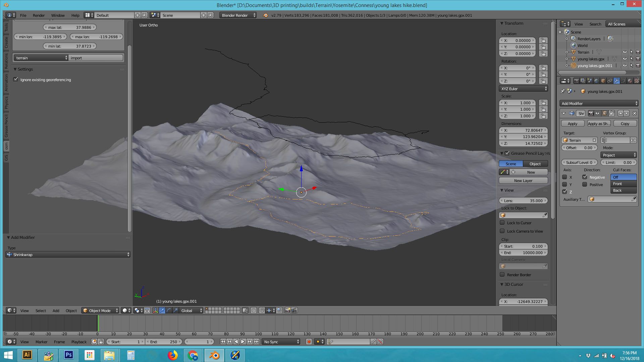Click the New Layer button
644x362 pixels.
(523, 180)
